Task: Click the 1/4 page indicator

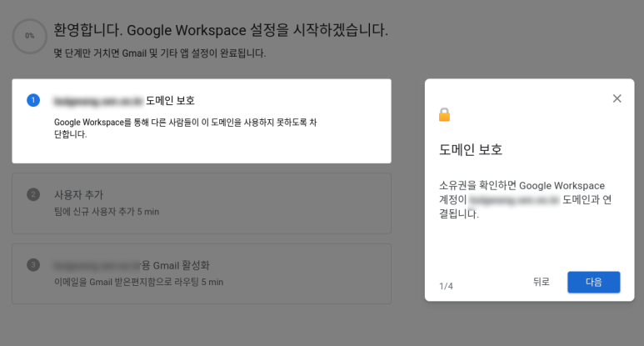Action: 446,286
